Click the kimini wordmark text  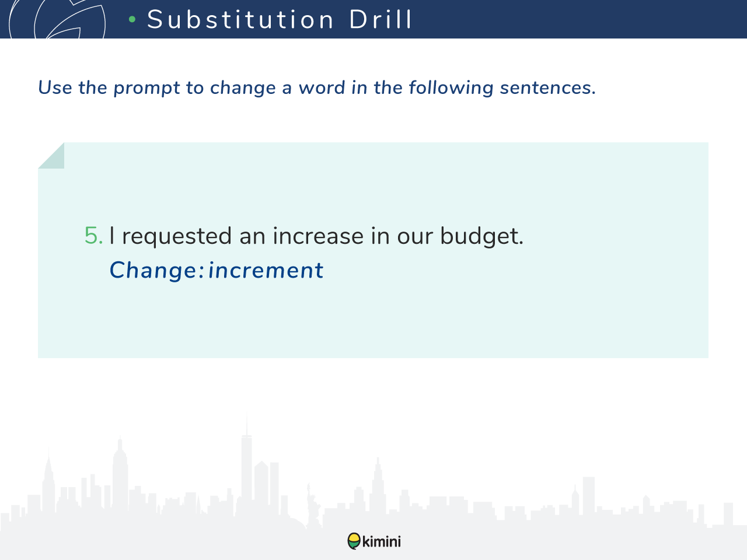(382, 541)
